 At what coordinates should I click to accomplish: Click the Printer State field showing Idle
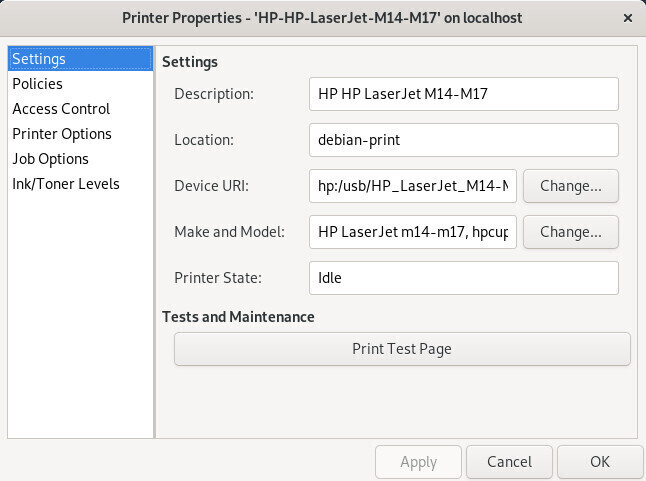point(463,278)
